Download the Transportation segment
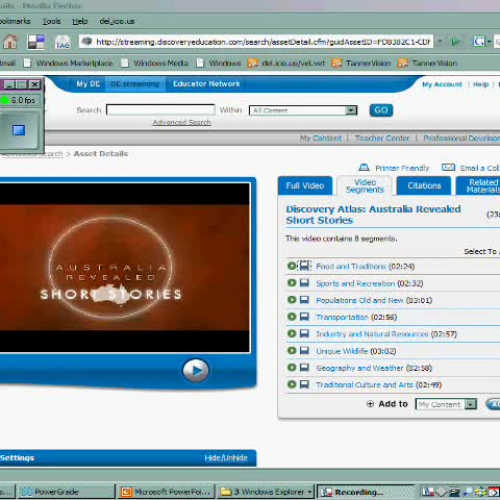Viewport: 500px width, 500px height. click(304, 317)
